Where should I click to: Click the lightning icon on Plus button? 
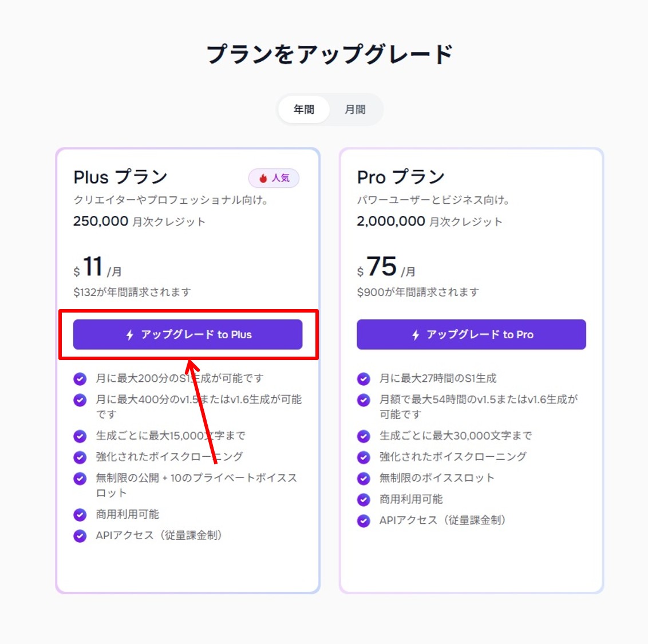[x=130, y=335]
